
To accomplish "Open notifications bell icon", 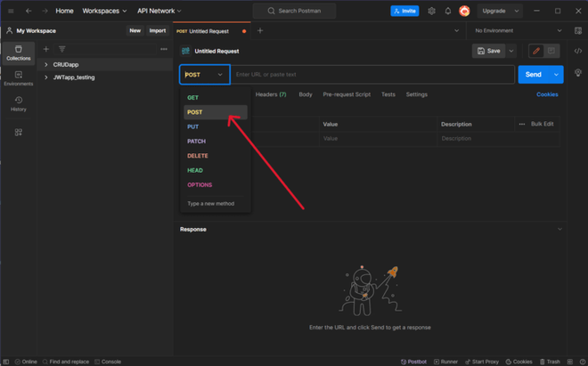I will (448, 11).
